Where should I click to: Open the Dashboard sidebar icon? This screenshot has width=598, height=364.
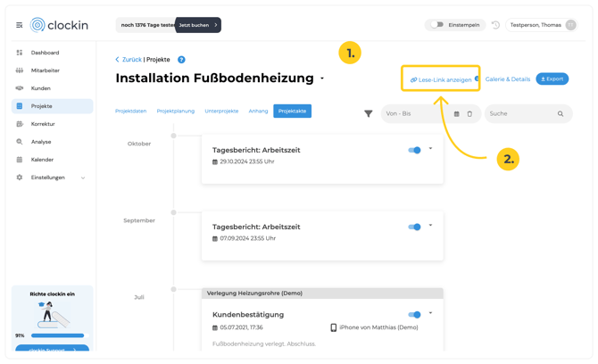coord(20,53)
